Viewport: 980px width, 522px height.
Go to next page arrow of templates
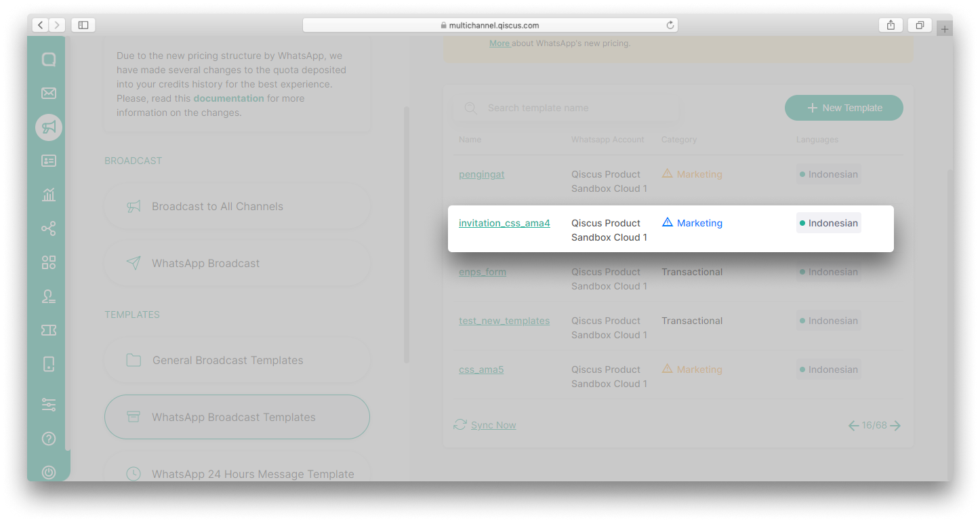[895, 426]
